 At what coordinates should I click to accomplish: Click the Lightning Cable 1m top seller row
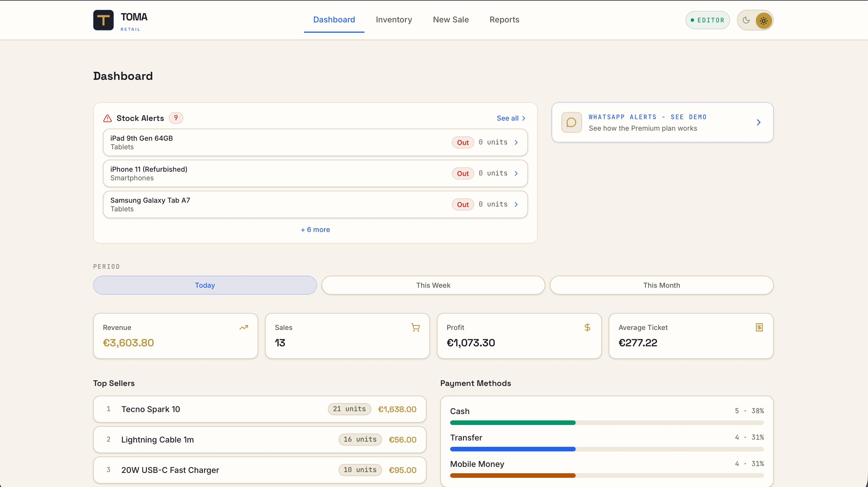[x=260, y=440]
